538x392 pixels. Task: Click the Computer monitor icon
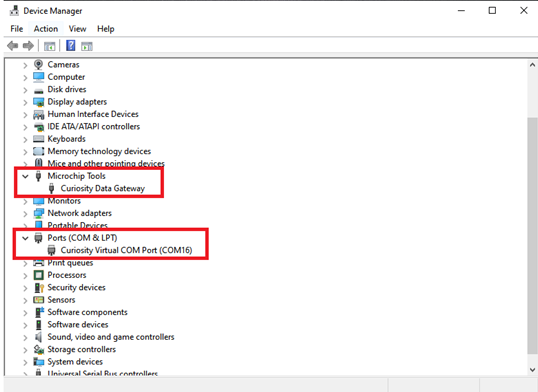tap(38, 77)
